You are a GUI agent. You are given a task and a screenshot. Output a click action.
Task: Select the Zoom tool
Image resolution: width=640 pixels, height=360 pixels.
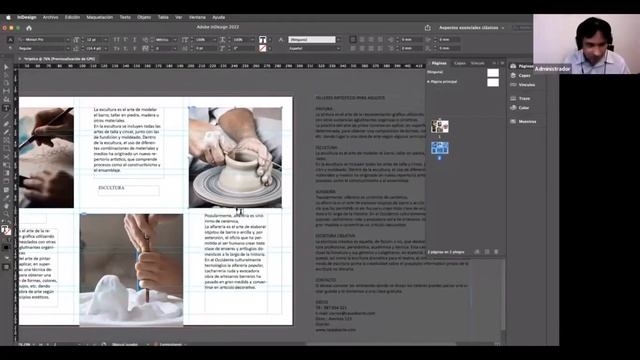tap(6, 214)
